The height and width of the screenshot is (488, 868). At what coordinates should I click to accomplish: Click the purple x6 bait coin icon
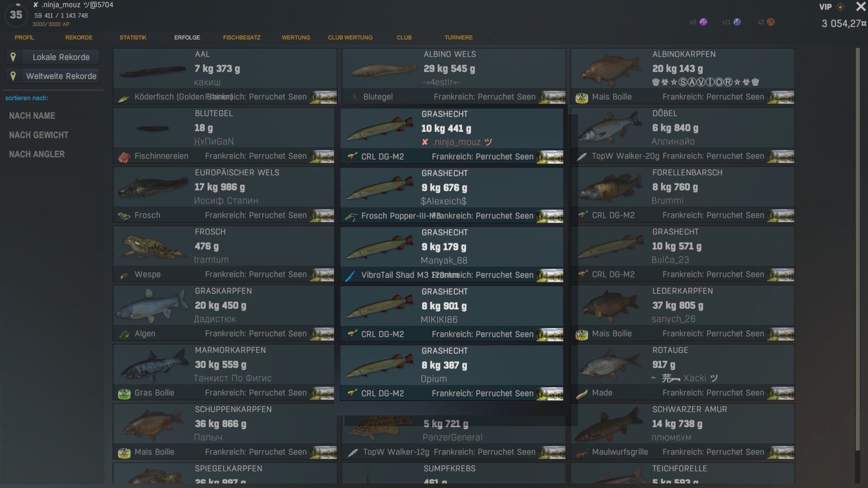[703, 22]
